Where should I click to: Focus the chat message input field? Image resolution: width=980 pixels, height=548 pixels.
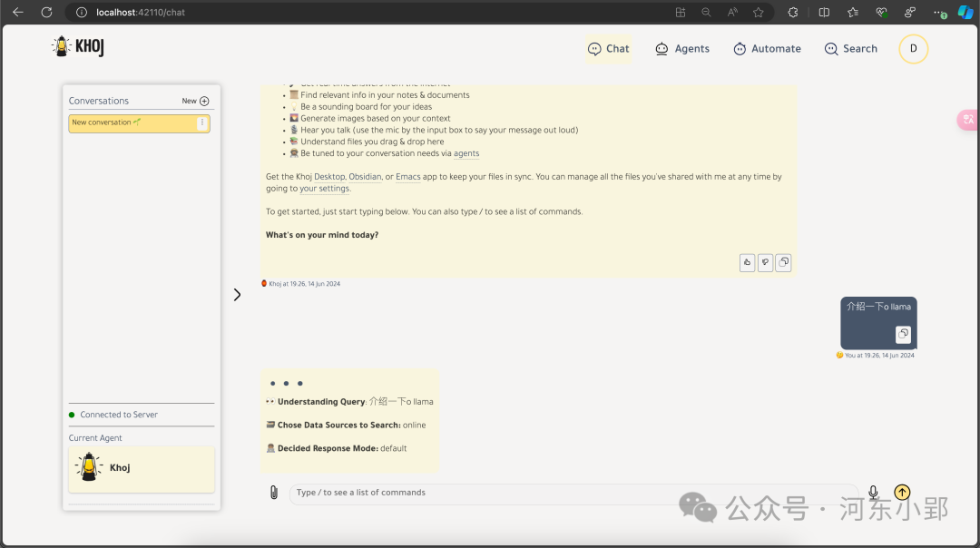[573, 493]
